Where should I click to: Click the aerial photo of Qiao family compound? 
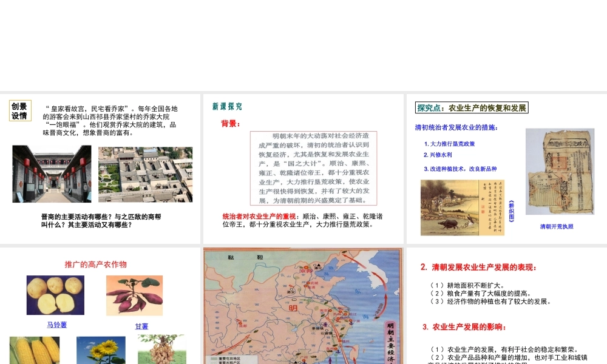coord(145,175)
